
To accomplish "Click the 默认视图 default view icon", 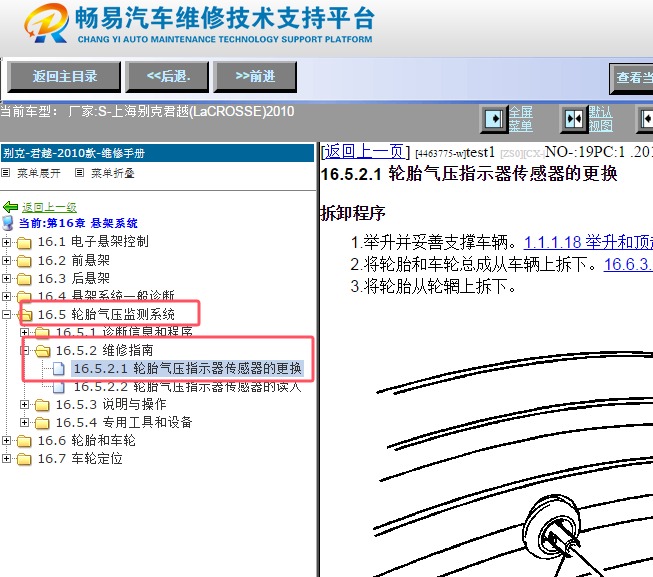I will tap(574, 119).
